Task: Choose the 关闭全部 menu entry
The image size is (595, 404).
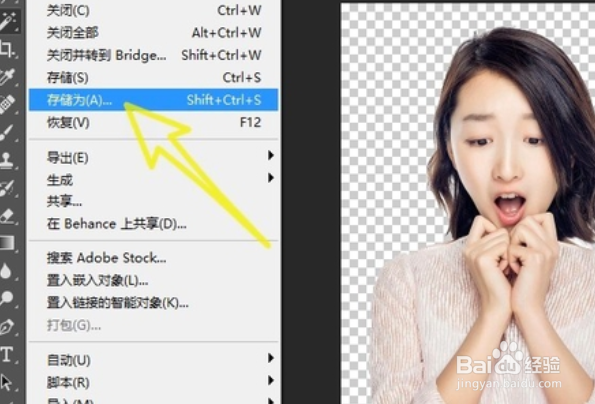Action: click(x=154, y=33)
